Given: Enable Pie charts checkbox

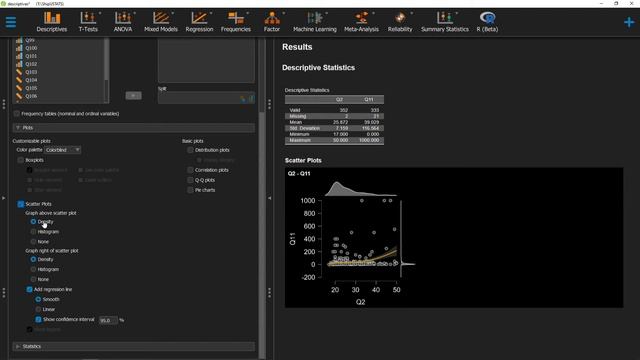Looking at the screenshot, I should click(x=190, y=190).
